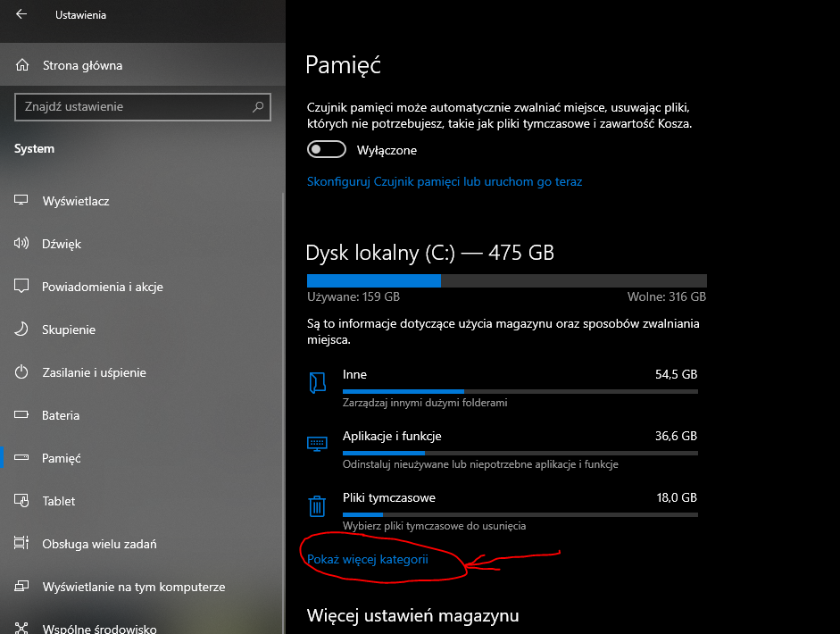Image resolution: width=840 pixels, height=634 pixels.
Task: Click the Aplikacje i funkcje keyboard icon
Action: [317, 444]
